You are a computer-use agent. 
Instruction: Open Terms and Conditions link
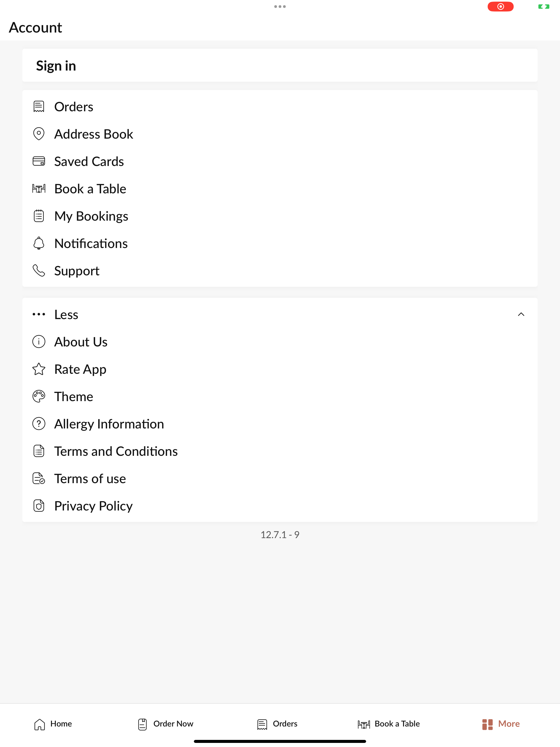coord(116,451)
